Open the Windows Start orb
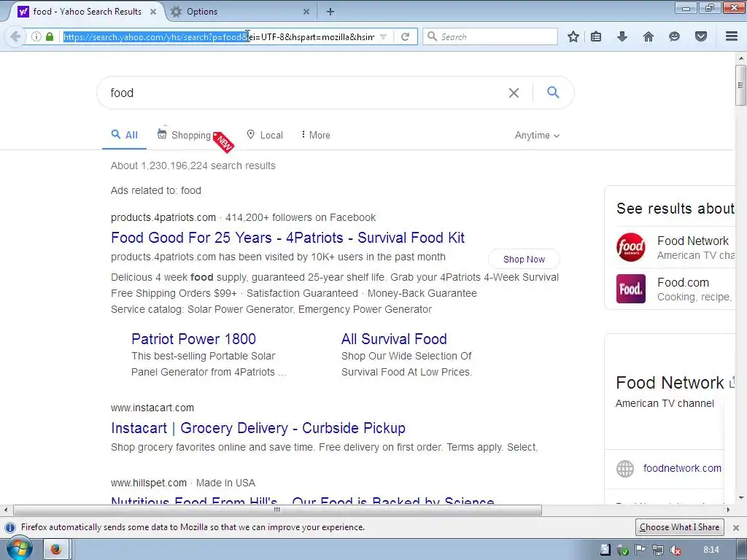 click(x=19, y=548)
